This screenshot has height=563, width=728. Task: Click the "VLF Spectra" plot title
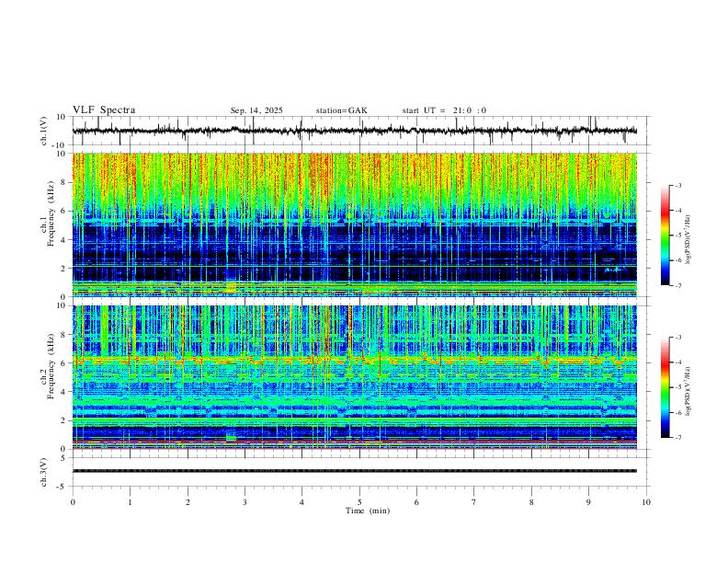click(x=104, y=110)
